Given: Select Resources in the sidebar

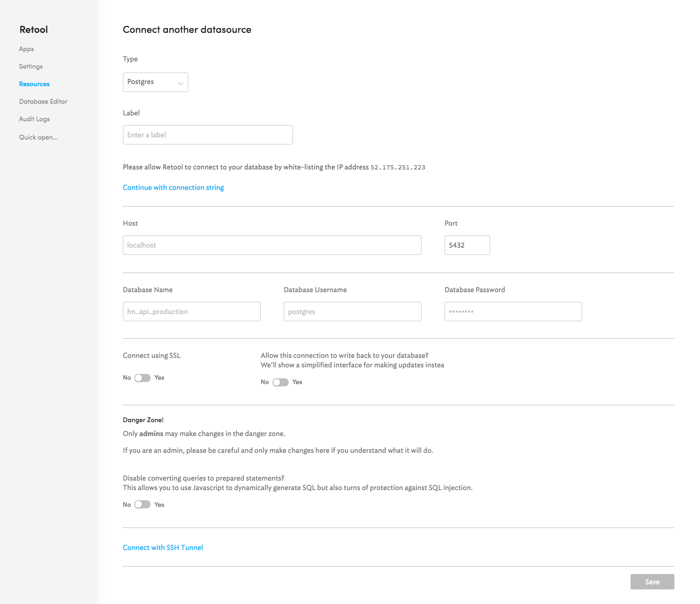Looking at the screenshot, I should [34, 84].
